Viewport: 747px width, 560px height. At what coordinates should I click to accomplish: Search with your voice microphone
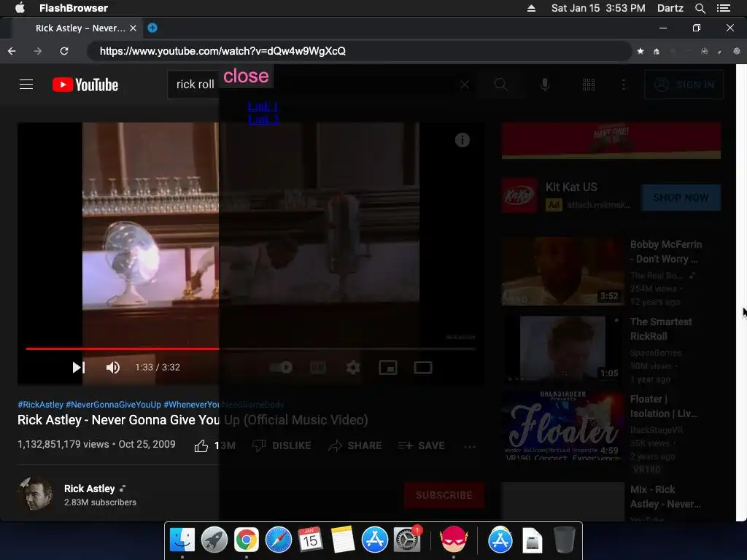545,85
